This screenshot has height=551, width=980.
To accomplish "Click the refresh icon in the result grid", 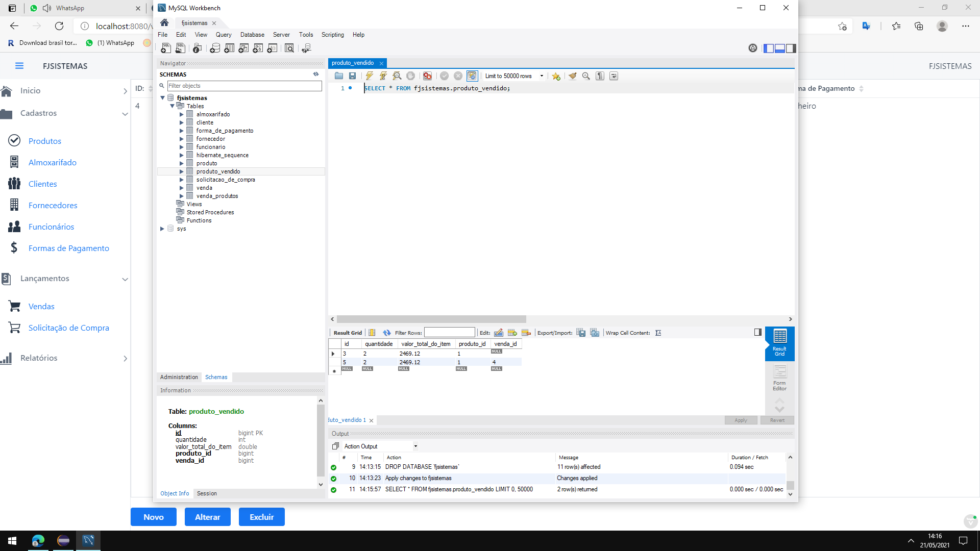I will (386, 333).
